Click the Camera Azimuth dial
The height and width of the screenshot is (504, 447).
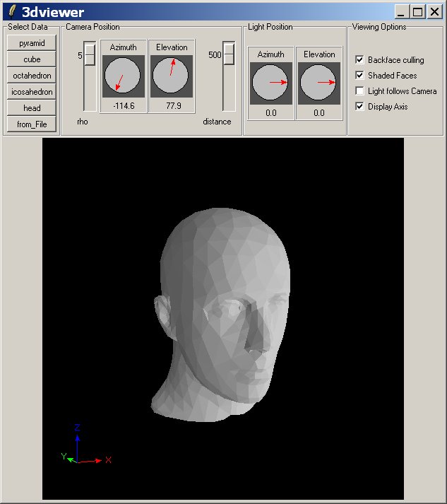pos(122,76)
